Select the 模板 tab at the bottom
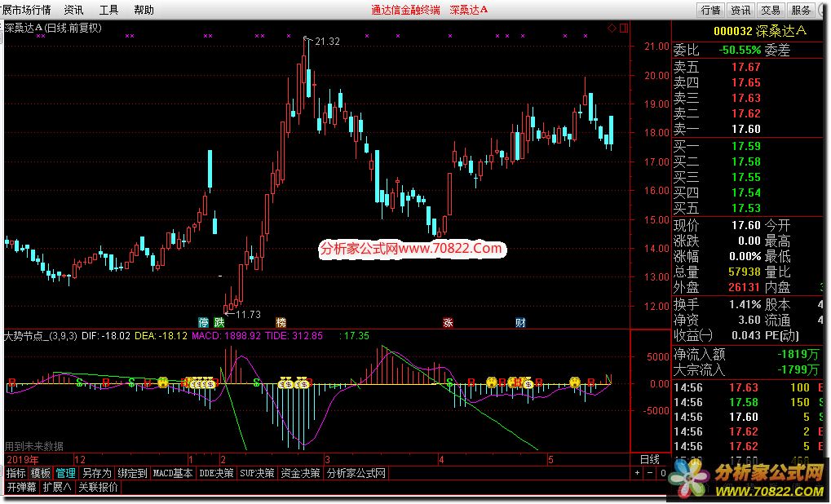831x504 pixels. click(x=41, y=473)
